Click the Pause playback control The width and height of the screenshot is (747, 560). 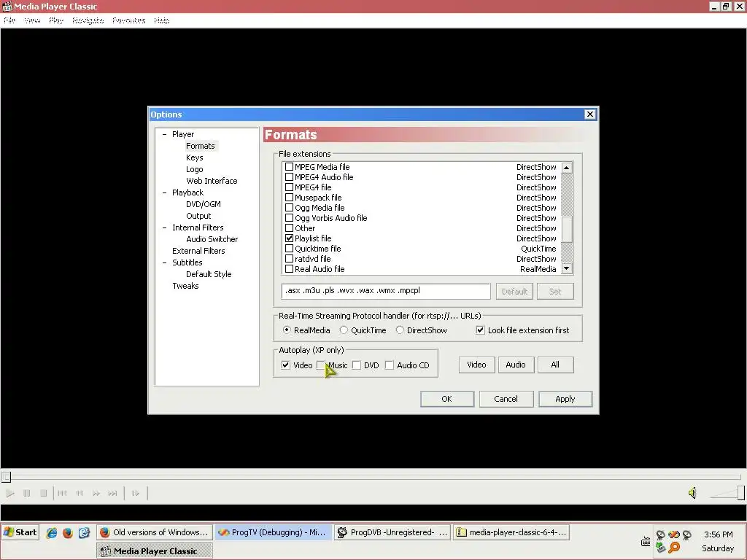coord(27,494)
